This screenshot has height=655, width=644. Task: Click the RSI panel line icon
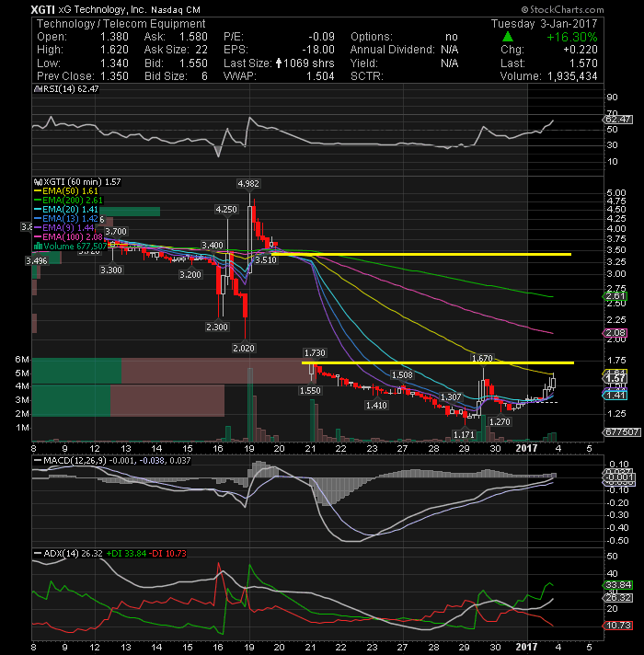pos(38,89)
